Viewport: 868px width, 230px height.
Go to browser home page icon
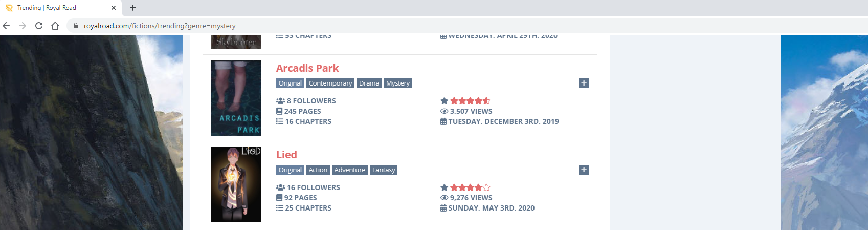55,26
